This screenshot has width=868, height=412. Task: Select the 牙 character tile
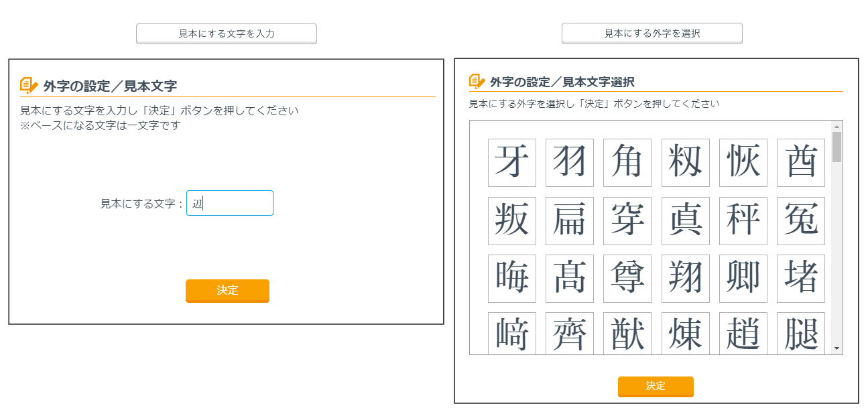[512, 163]
